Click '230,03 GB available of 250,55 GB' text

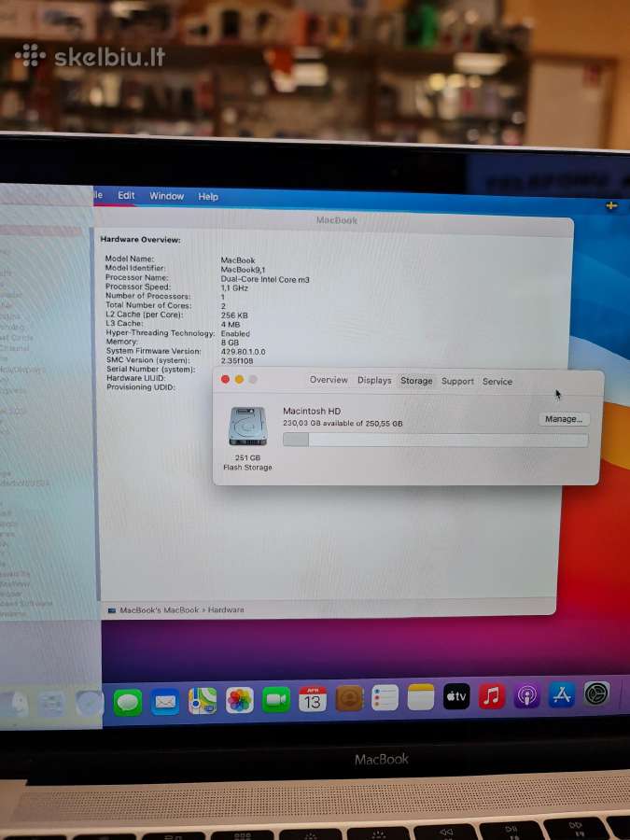click(x=343, y=423)
